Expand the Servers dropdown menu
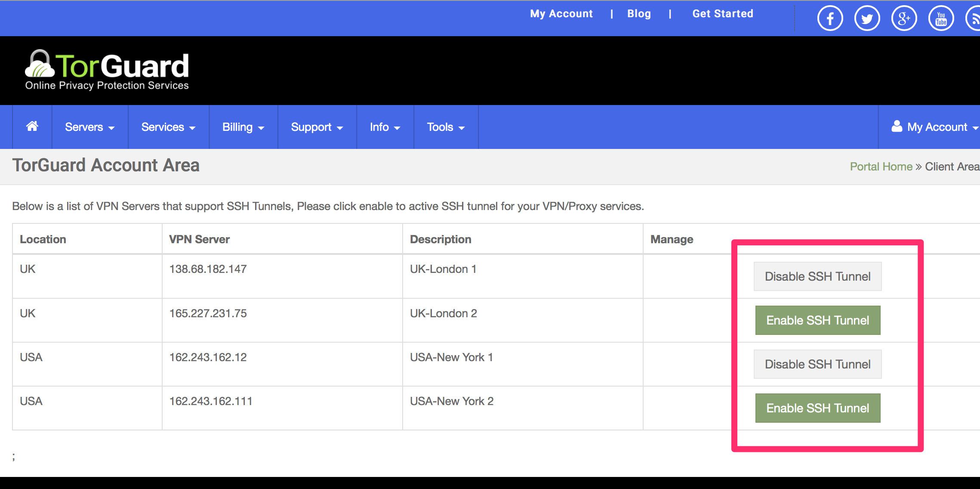The width and height of the screenshot is (980, 489). (90, 127)
